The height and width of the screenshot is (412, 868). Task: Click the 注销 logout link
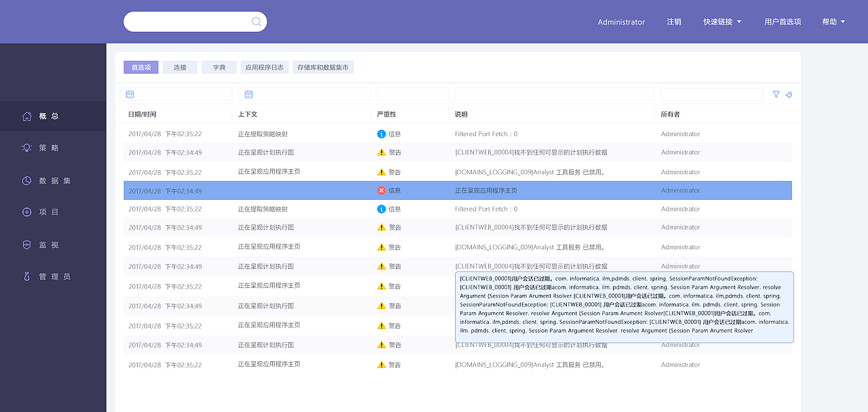(x=673, y=21)
